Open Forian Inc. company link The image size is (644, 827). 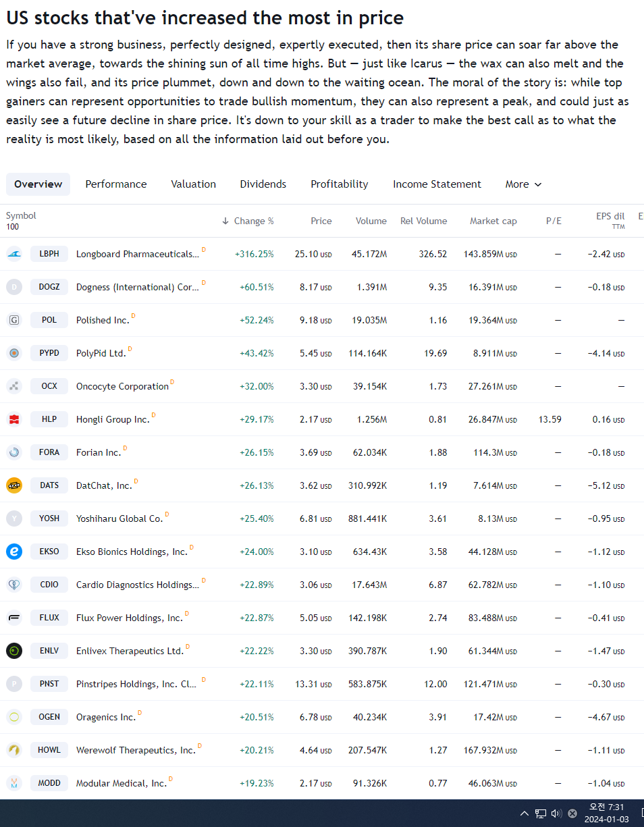[99, 453]
